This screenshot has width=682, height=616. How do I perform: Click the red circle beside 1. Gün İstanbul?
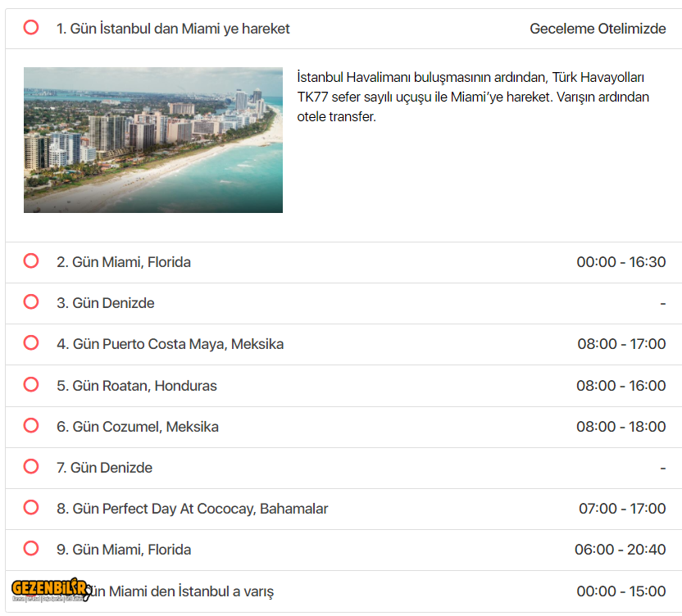point(31,28)
